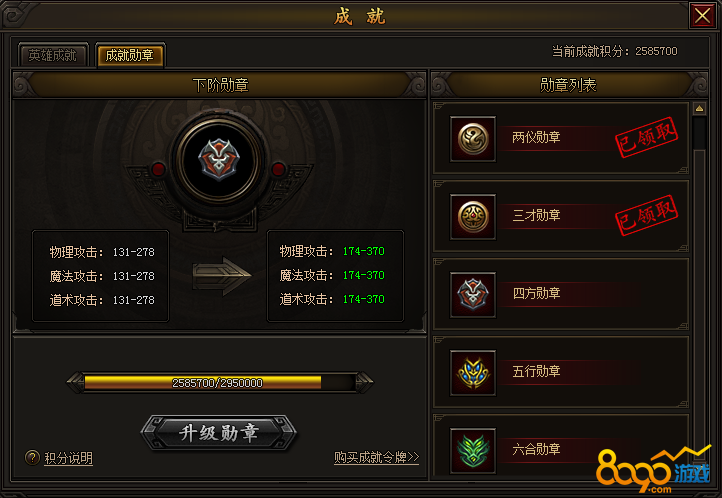This screenshot has height=498, width=722.
Task: Click the 已领取 stamp on 三才勋章
Action: point(646,215)
